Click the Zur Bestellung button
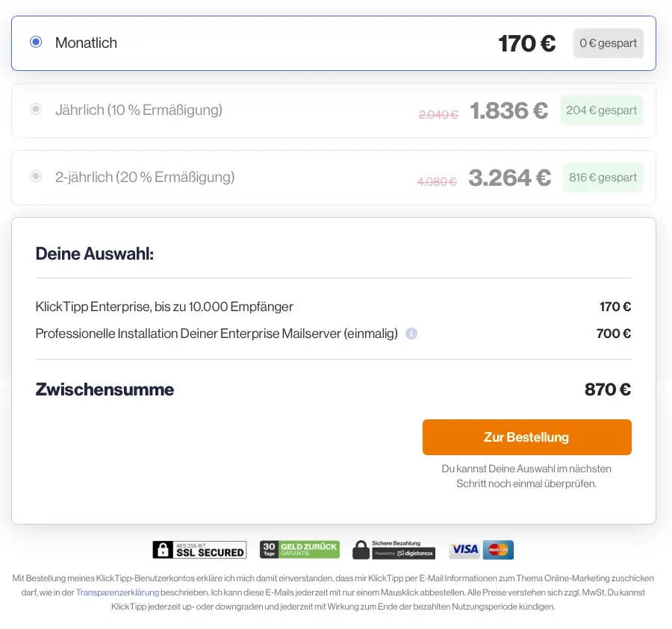The image size is (672, 629). (526, 437)
